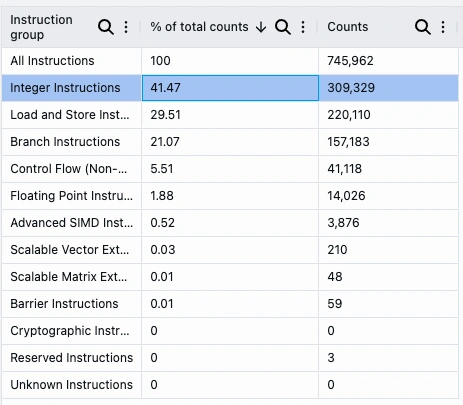The width and height of the screenshot is (463, 405).
Task: Open % of total counts column menu
Action: coord(303,27)
